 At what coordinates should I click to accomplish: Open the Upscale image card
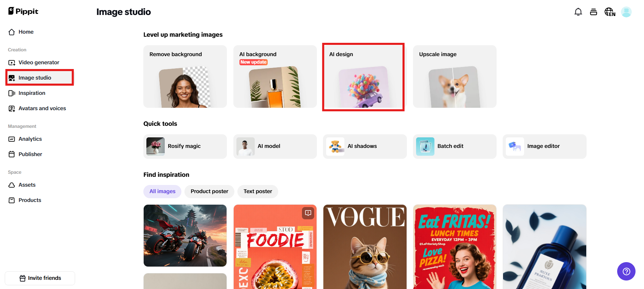click(454, 76)
